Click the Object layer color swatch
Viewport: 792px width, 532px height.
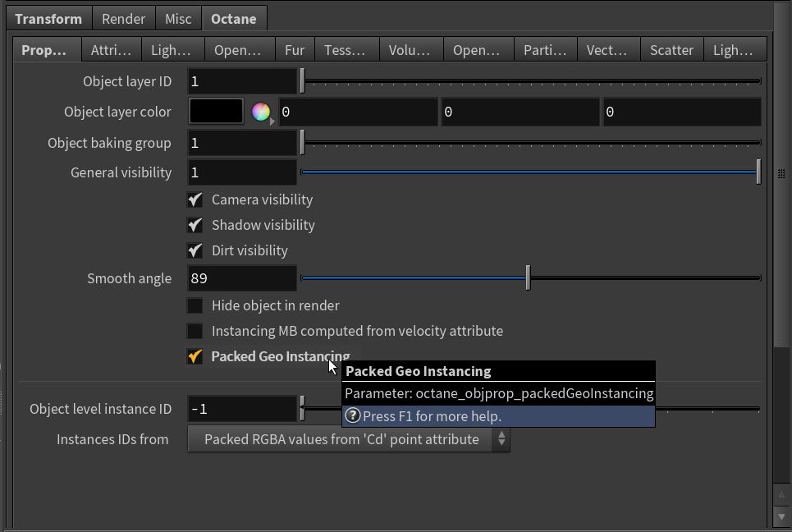point(216,112)
